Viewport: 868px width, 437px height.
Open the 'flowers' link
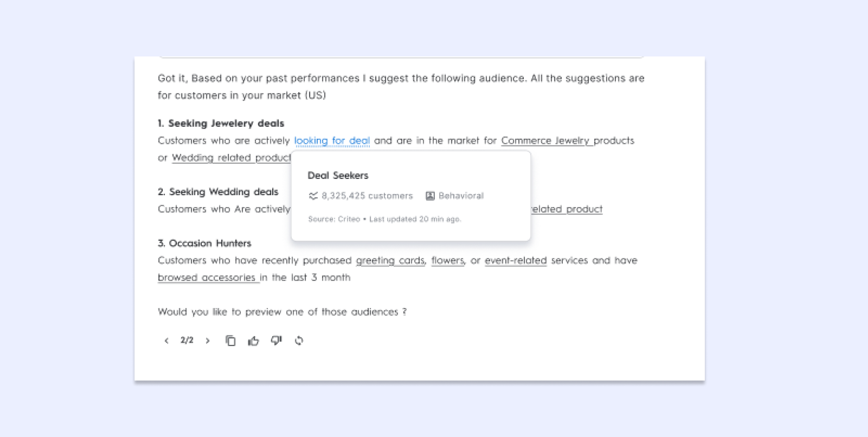[x=447, y=260]
